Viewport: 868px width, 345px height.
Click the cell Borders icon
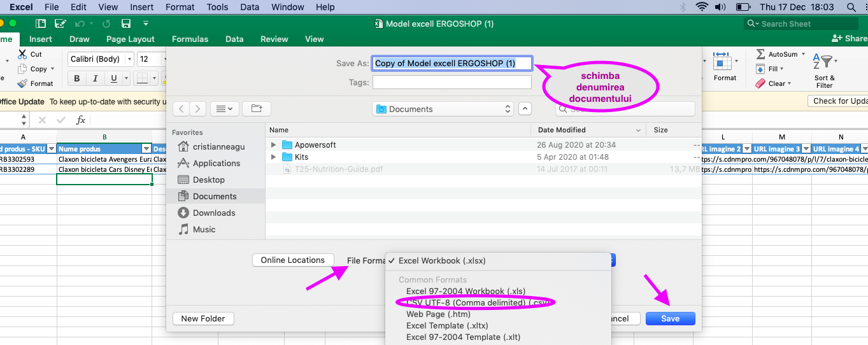pyautogui.click(x=141, y=78)
